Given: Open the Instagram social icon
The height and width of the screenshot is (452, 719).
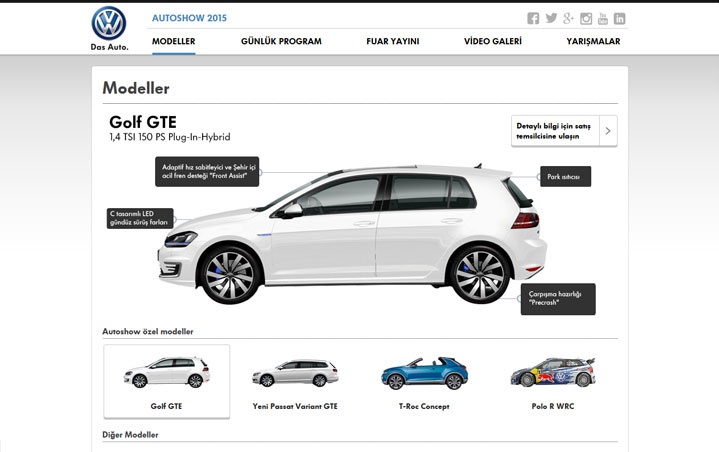Looking at the screenshot, I should point(586,18).
